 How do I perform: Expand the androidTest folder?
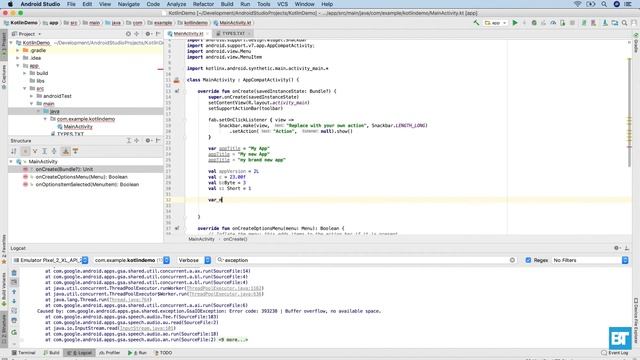click(32, 96)
